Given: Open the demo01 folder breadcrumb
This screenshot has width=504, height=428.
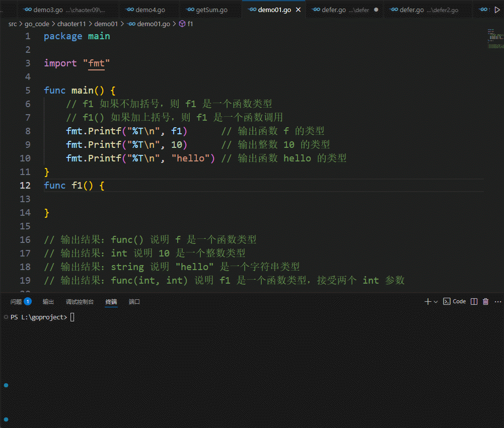Looking at the screenshot, I should tap(106, 24).
